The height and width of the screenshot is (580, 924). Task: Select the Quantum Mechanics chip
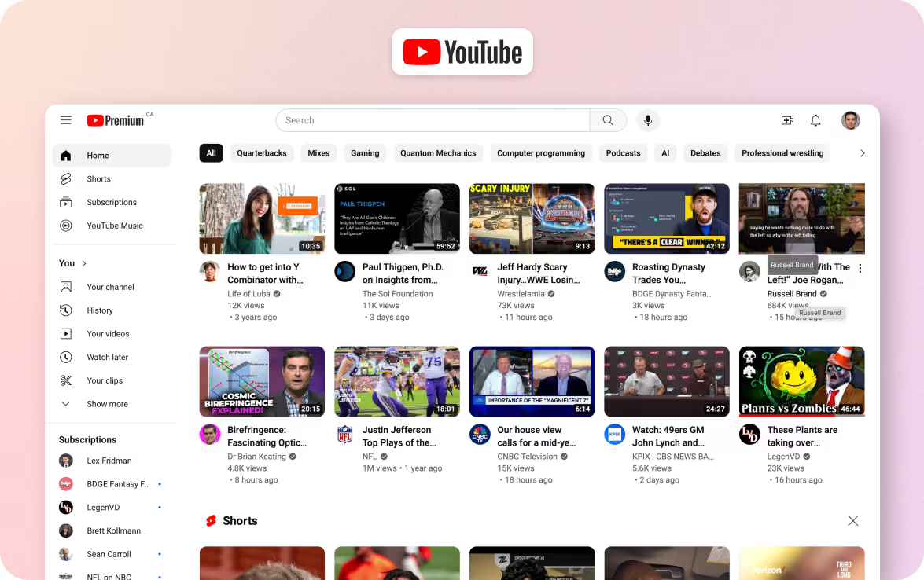[438, 153]
